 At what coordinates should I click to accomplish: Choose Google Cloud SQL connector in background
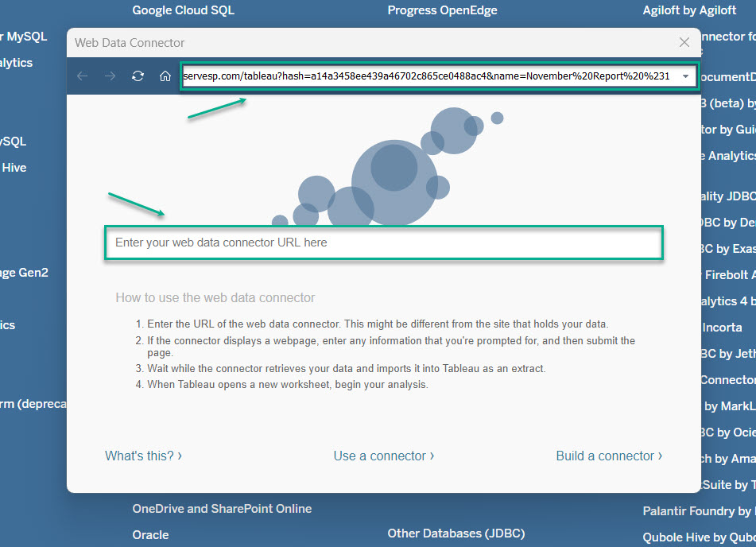pyautogui.click(x=183, y=10)
